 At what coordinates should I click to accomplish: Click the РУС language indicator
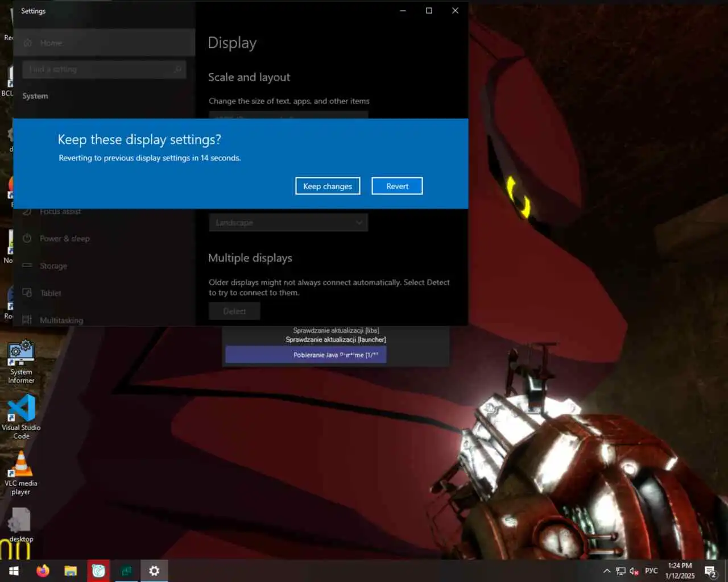651,571
